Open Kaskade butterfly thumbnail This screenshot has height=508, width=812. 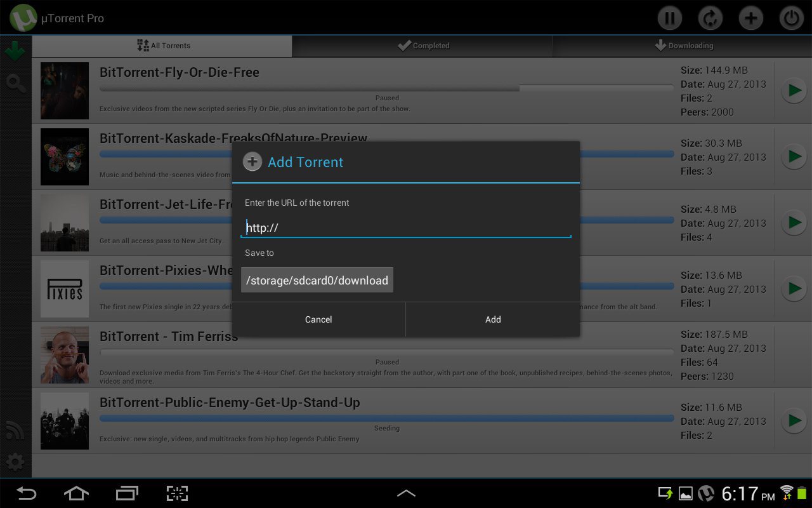tap(65, 157)
